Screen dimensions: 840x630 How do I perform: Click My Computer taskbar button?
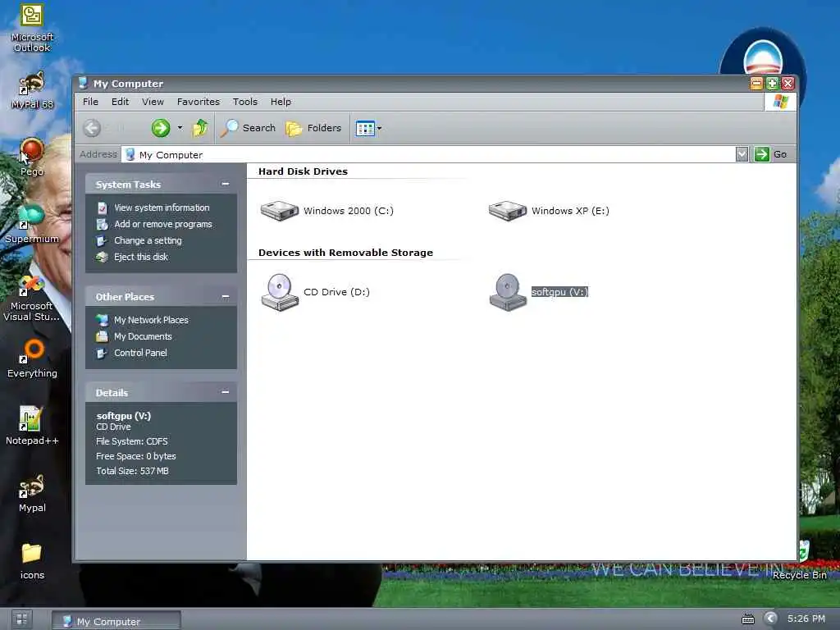116,621
